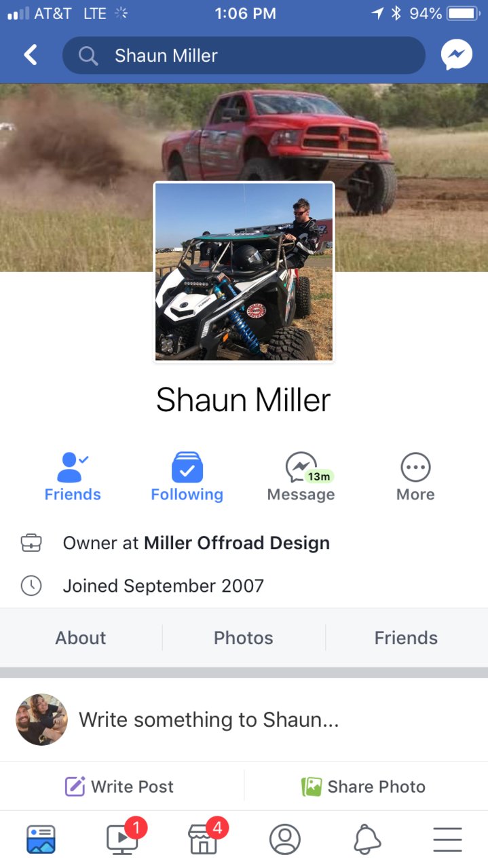Viewport: 488px width, 868px height.
Task: Tap the Share Photo button
Action: point(364,787)
